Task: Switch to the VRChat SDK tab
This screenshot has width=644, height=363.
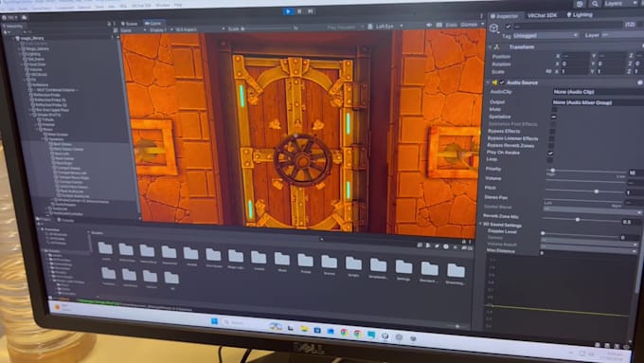Action: pyautogui.click(x=542, y=15)
